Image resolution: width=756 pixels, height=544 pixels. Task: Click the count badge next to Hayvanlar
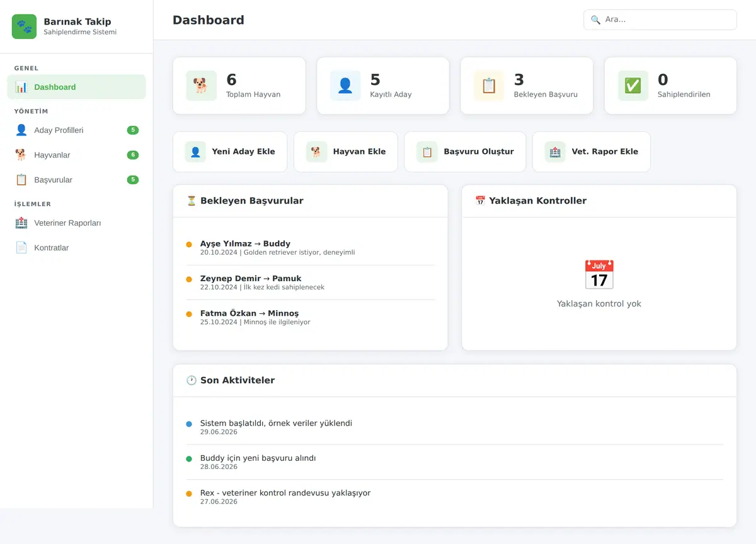[x=132, y=155]
